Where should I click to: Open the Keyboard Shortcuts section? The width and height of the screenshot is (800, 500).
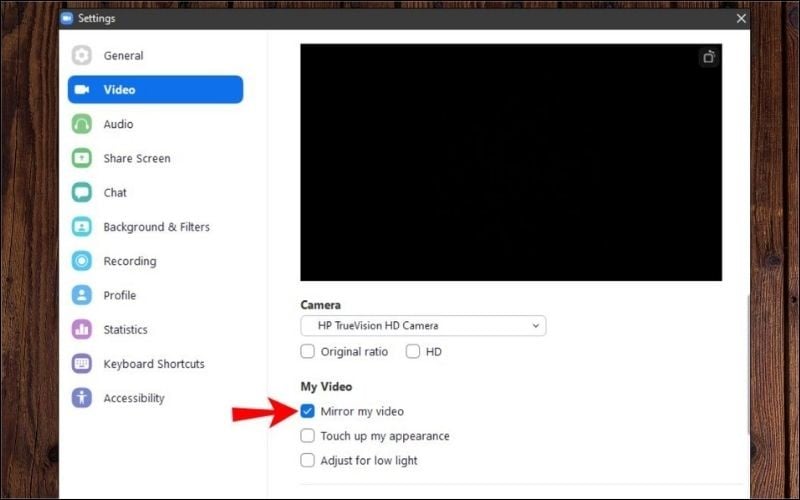153,364
